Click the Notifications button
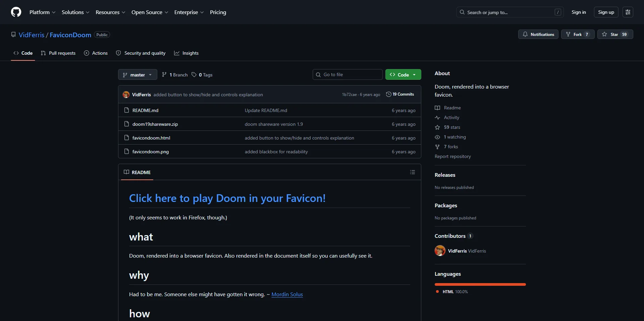 (538, 34)
